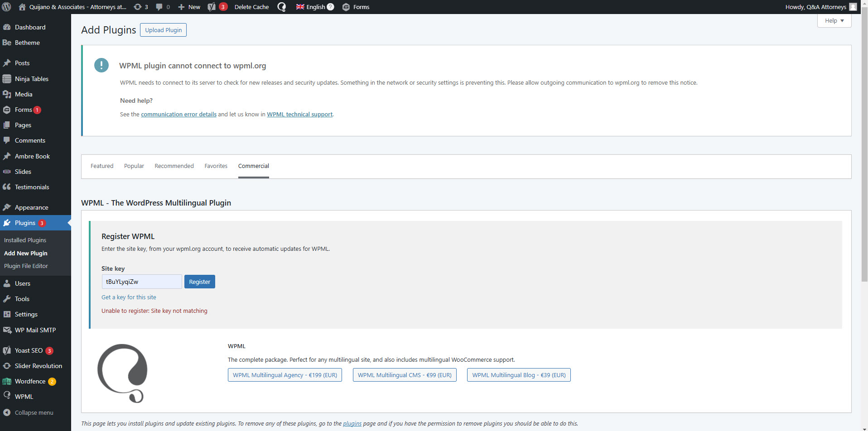The image size is (868, 431).
Task: Open WP Mail SMTP in sidebar
Action: [35, 330]
